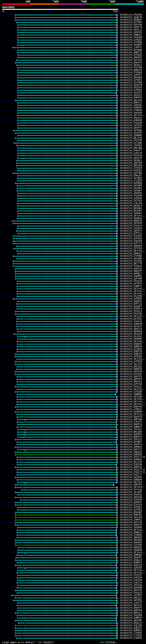Open hit UniRef100_Q56D00
146x644 pixels.
click(131, 20)
